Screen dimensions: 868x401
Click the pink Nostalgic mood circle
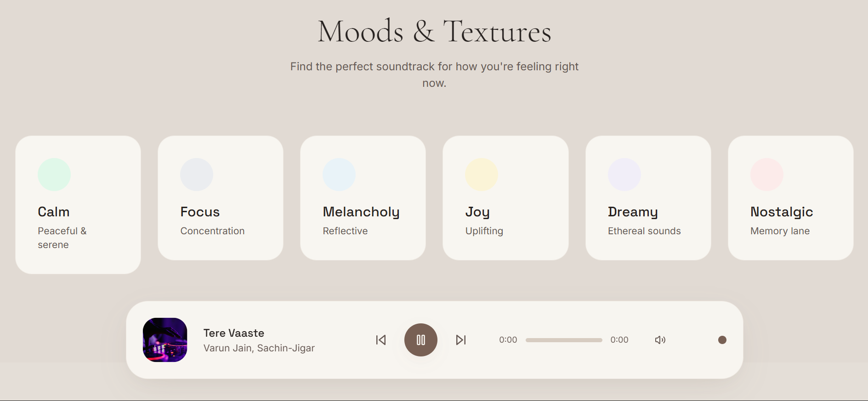pos(767,175)
